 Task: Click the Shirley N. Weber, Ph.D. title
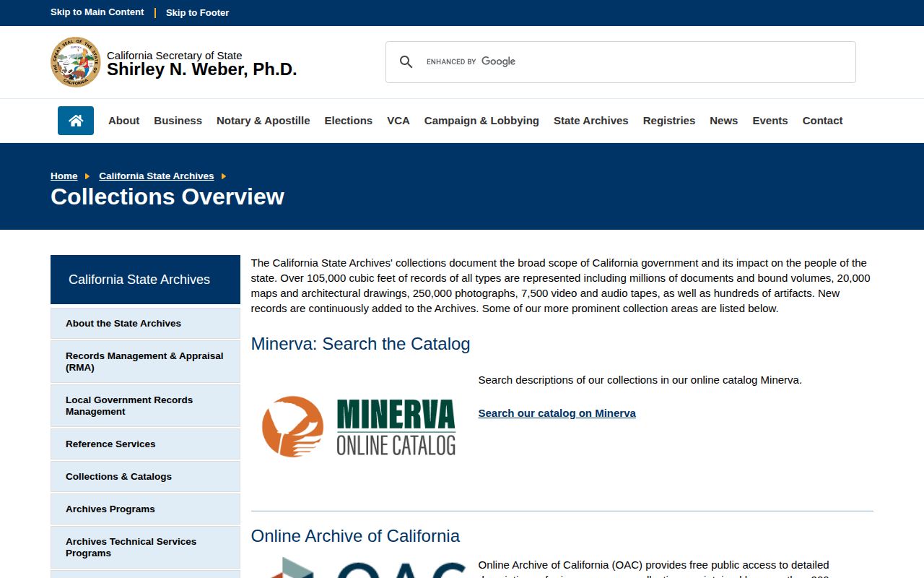pos(202,70)
